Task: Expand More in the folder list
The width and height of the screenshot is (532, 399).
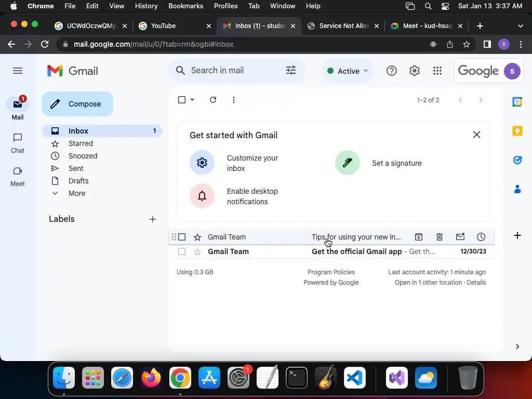Action: (77, 193)
